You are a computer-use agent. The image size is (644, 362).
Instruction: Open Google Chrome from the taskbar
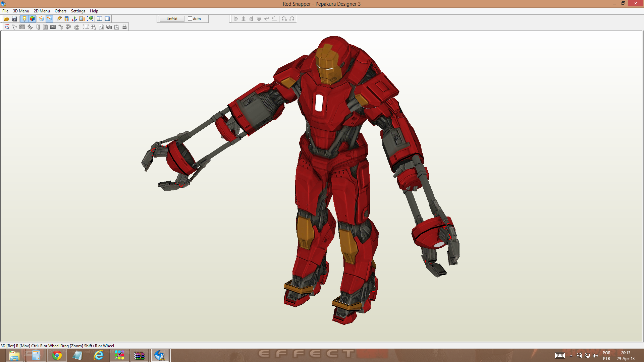click(x=57, y=355)
